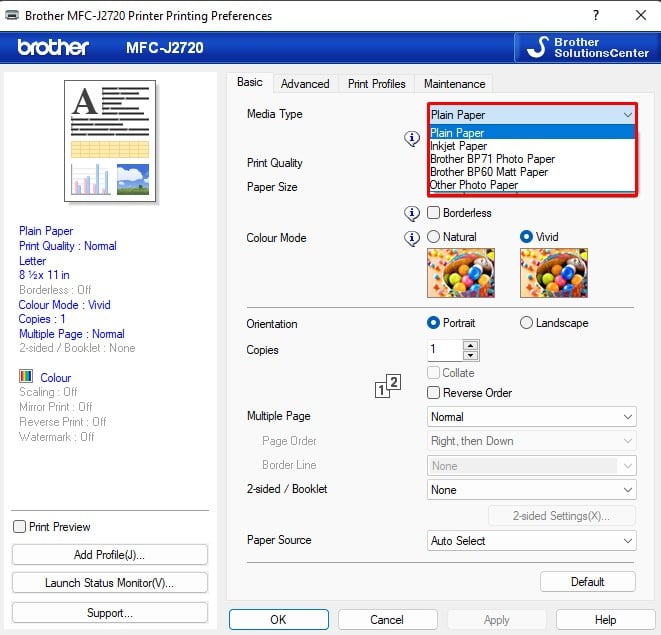The image size is (661, 635).
Task: Open the Maintenance tab
Action: 454,84
